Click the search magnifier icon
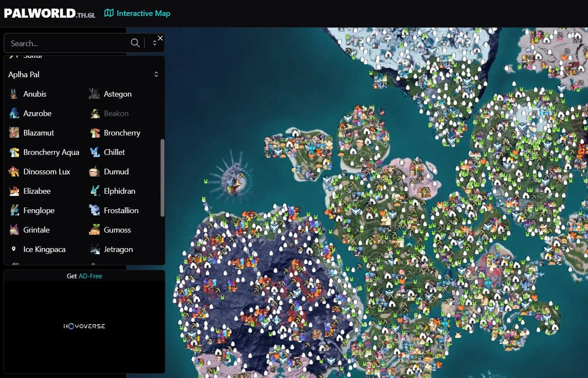The image size is (588, 378). [135, 43]
